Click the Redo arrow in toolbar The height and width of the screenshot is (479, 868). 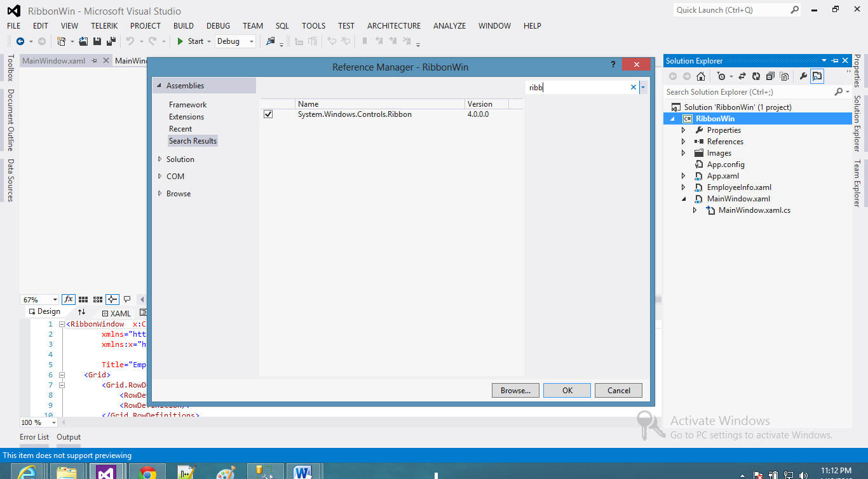pyautogui.click(x=153, y=41)
